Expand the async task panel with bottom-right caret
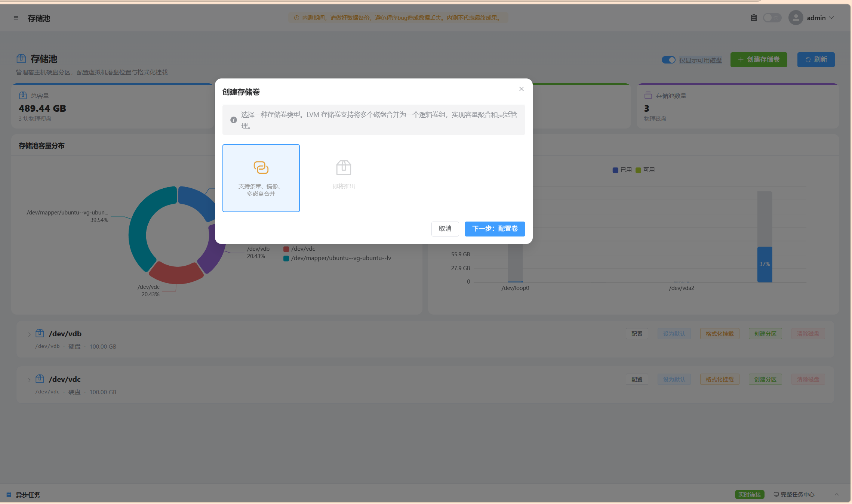Screen dimensions: 852x504 (837, 494)
